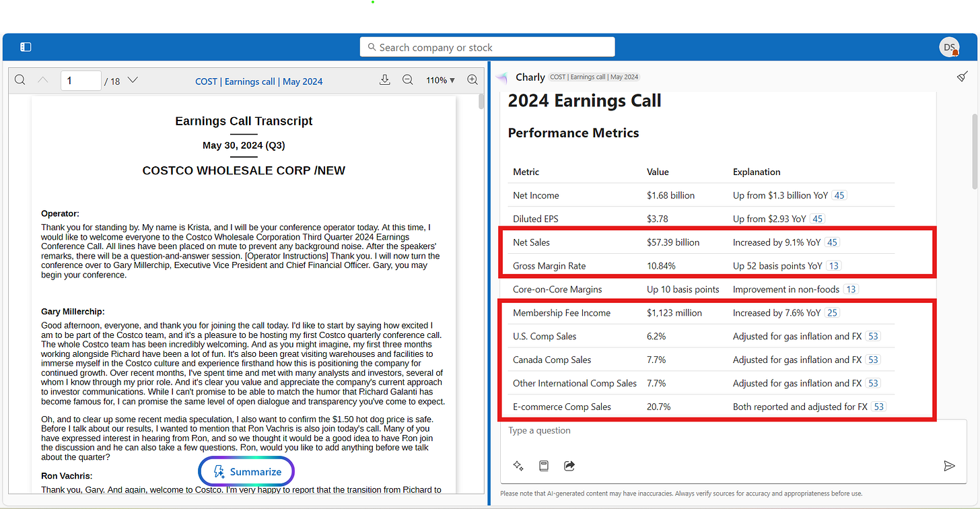Select the $1,123 million value cell

point(674,313)
